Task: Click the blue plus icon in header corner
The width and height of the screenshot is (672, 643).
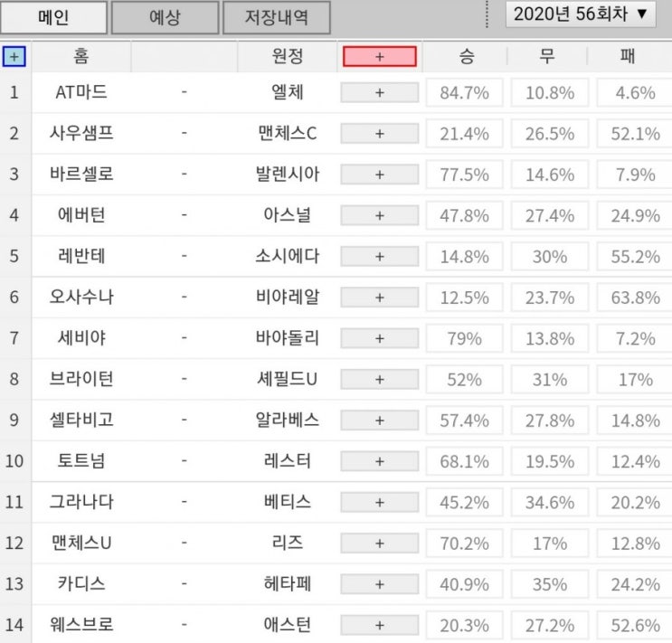Action: click(14, 57)
